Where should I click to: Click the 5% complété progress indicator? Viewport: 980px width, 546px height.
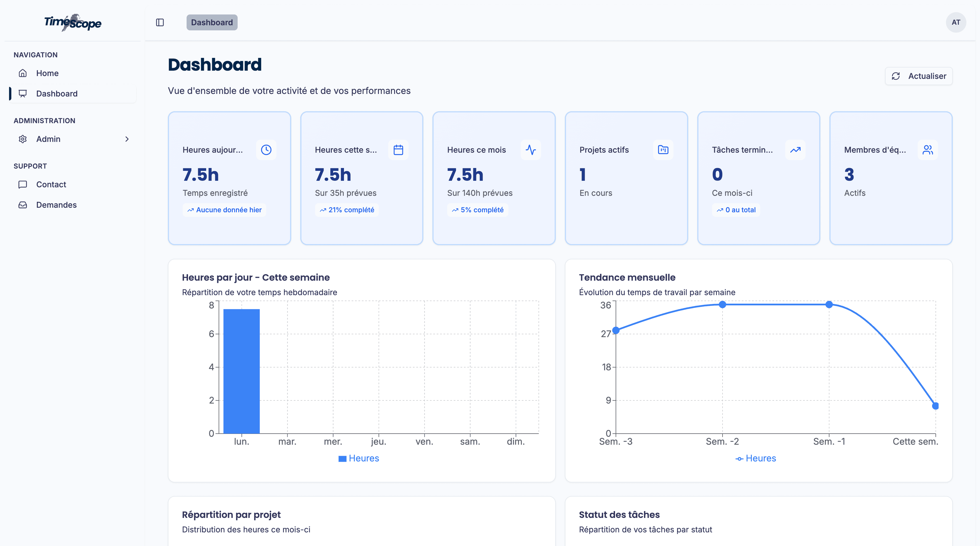tap(478, 210)
